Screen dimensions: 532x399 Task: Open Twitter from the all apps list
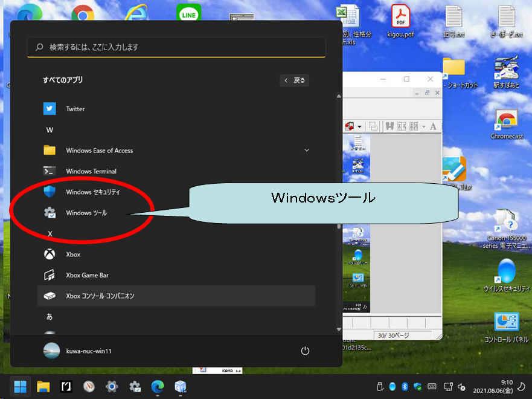[176, 109]
